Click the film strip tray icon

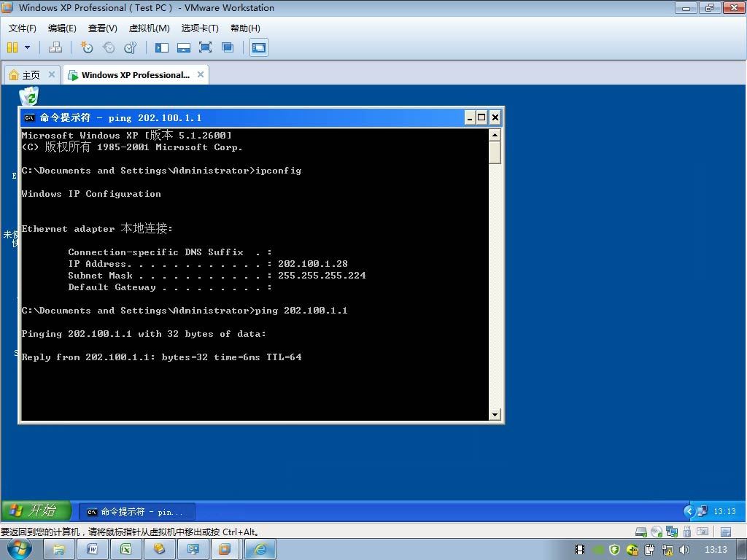(x=580, y=550)
